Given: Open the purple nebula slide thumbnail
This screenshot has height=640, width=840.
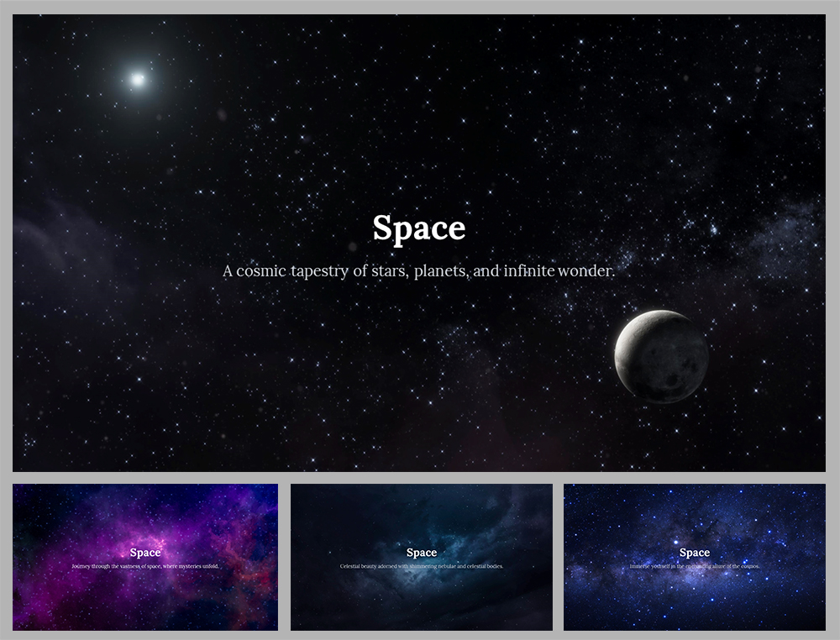Looking at the screenshot, I should click(x=144, y=558).
